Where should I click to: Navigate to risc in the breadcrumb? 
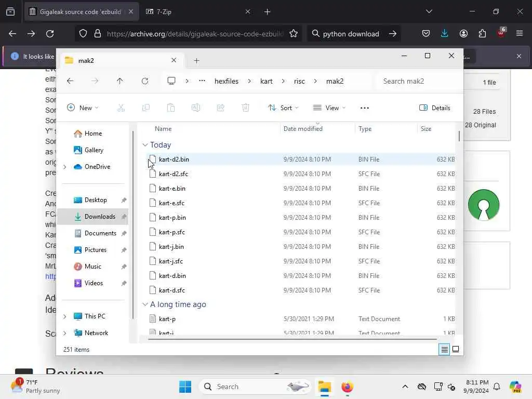click(299, 81)
